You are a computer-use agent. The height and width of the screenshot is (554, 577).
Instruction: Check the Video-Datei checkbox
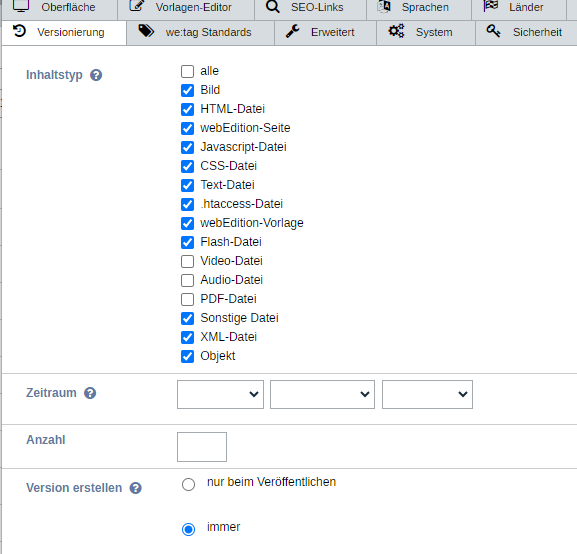tap(187, 261)
